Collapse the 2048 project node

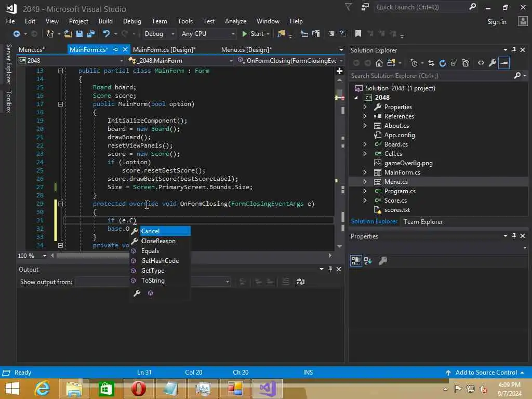[356, 98]
